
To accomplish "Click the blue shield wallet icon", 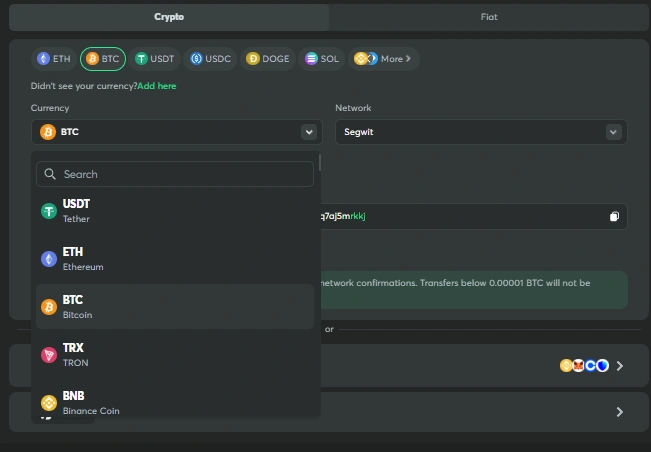I will (x=602, y=366).
